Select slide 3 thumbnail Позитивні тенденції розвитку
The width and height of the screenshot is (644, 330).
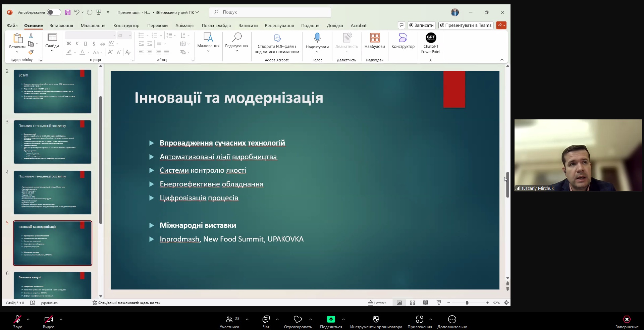pos(53,142)
